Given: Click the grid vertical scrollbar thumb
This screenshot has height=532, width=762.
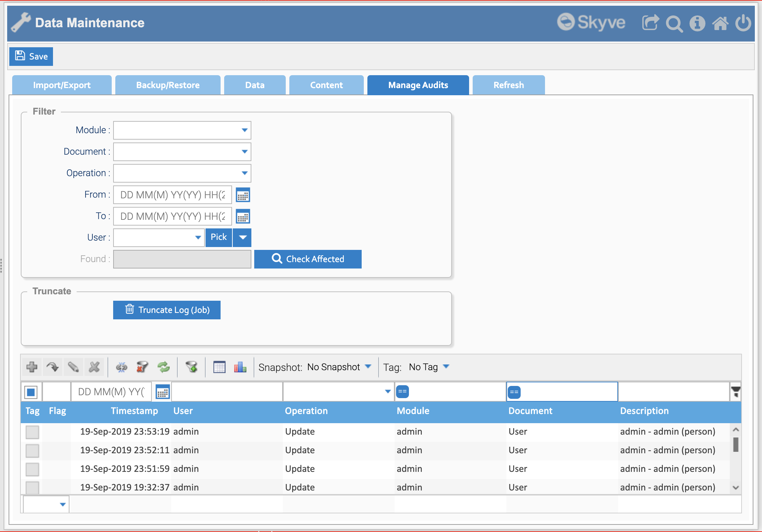Looking at the screenshot, I should click(736, 445).
